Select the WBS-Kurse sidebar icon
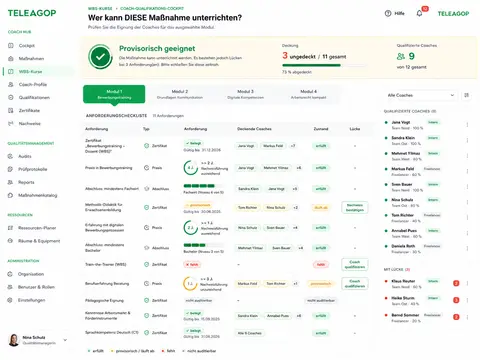Viewport: 480px width, 360px height. pos(11,71)
